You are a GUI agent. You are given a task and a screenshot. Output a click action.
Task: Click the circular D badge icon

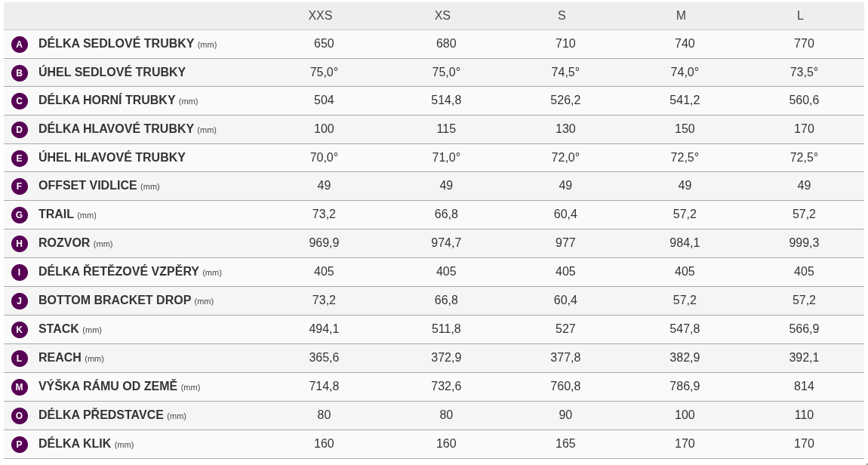point(20,130)
